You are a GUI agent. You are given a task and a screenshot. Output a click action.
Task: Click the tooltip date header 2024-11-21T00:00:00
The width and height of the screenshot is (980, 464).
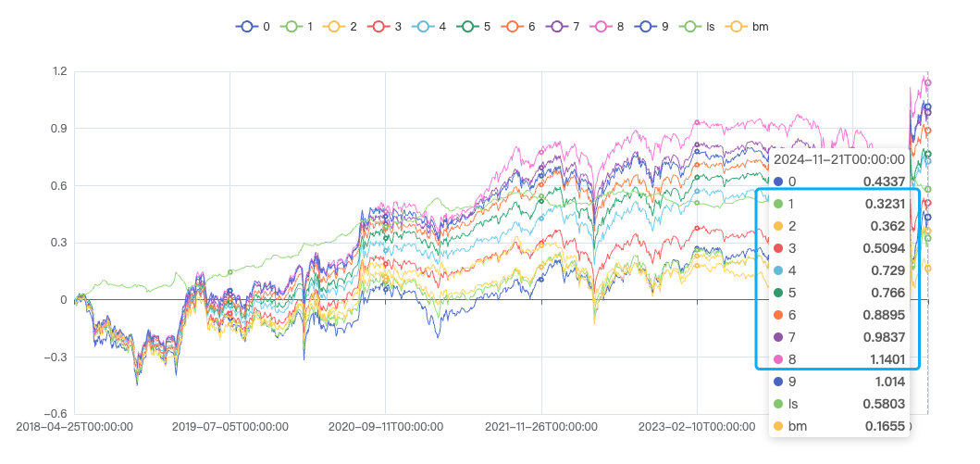[838, 159]
